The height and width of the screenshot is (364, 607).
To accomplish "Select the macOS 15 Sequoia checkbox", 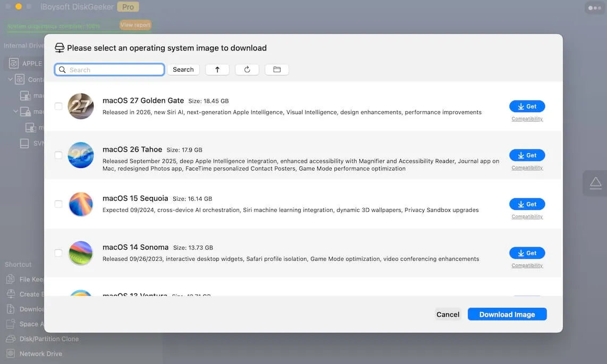I will [x=58, y=204].
